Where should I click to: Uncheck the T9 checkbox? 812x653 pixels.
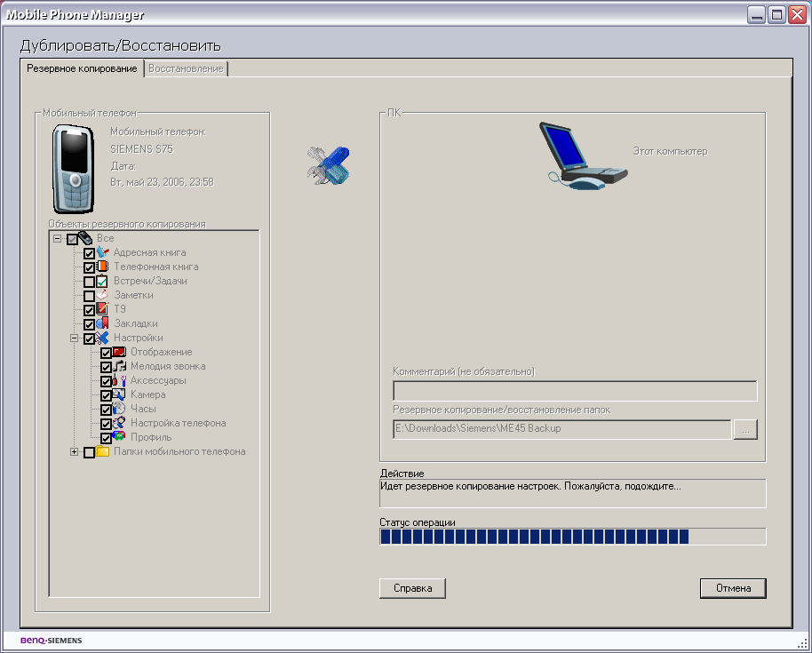coord(89,310)
